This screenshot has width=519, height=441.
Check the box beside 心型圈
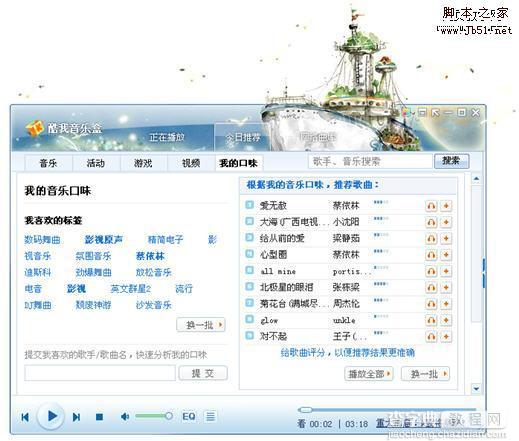click(249, 254)
